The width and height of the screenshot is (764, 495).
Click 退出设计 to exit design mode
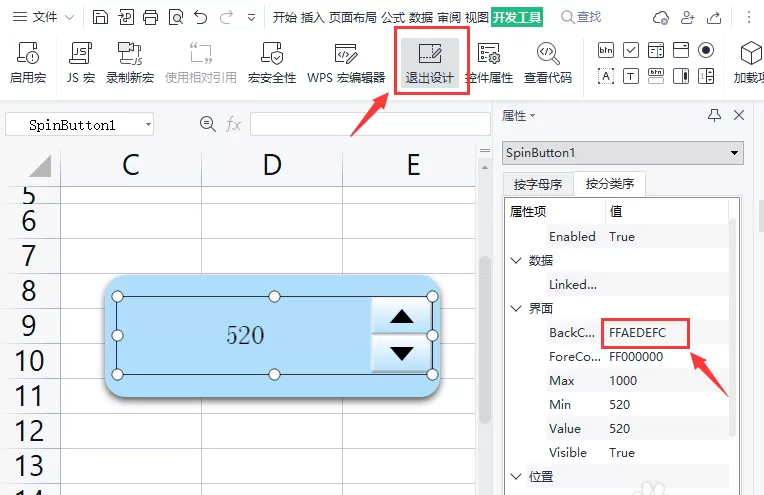[430, 62]
